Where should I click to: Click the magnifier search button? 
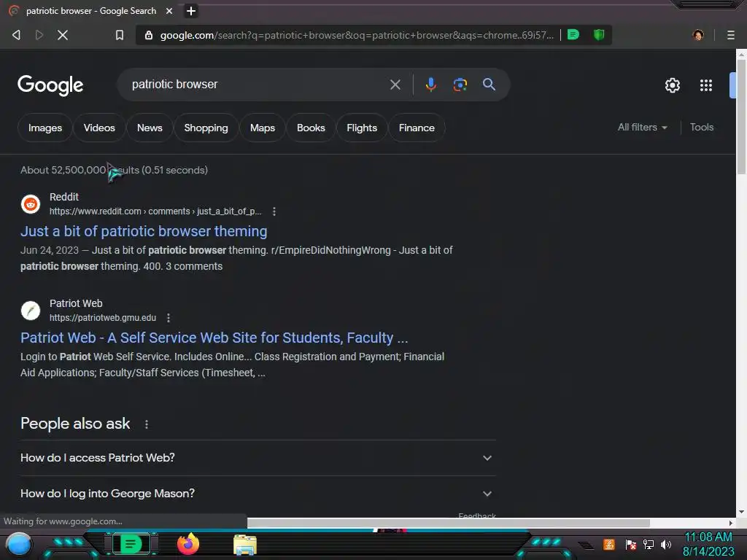coord(489,85)
